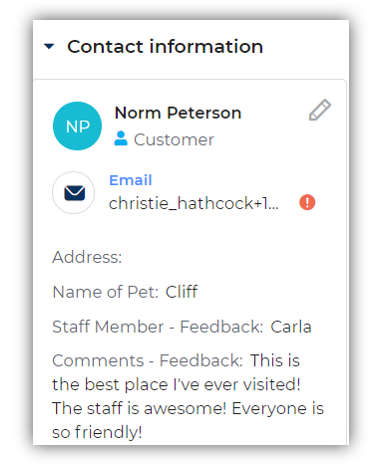The image size is (381, 465).
Task: Click the red exclamation warning icon
Action: pos(307,202)
